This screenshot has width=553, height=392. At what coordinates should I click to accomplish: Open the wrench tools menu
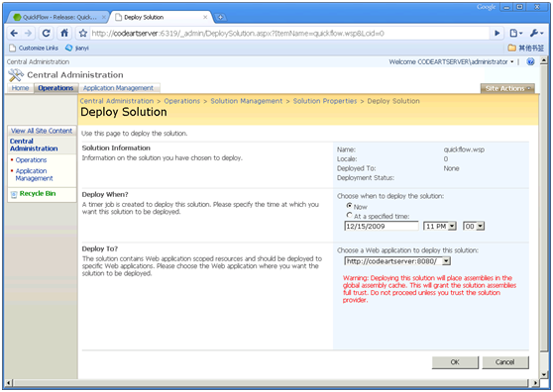point(537,33)
